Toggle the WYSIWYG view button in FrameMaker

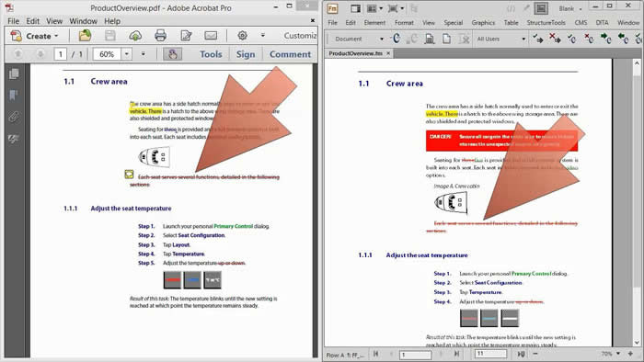pos(541,8)
